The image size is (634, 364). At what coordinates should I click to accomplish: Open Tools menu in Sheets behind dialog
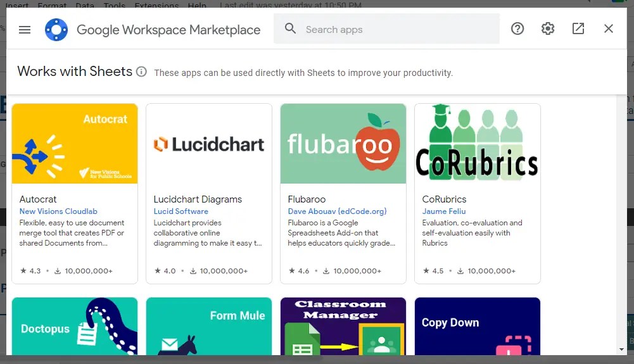click(x=115, y=4)
